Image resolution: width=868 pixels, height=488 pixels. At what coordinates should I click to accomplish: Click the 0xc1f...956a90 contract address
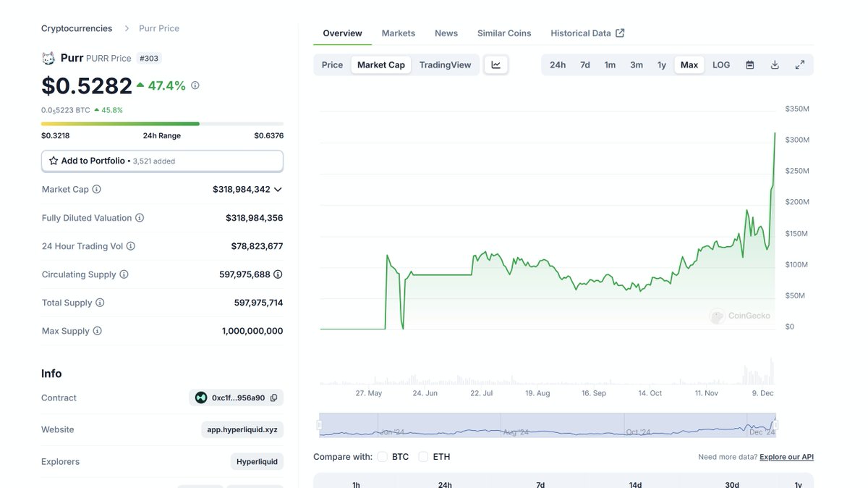pos(238,397)
